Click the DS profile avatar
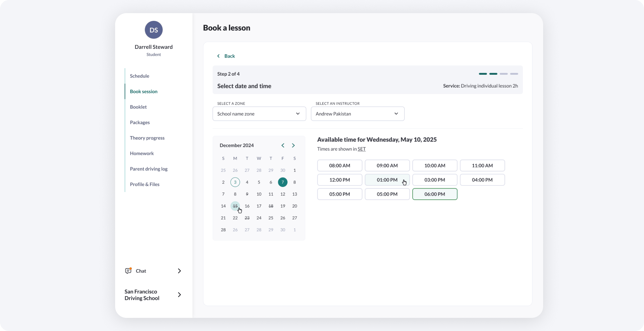The image size is (644, 331). (154, 30)
